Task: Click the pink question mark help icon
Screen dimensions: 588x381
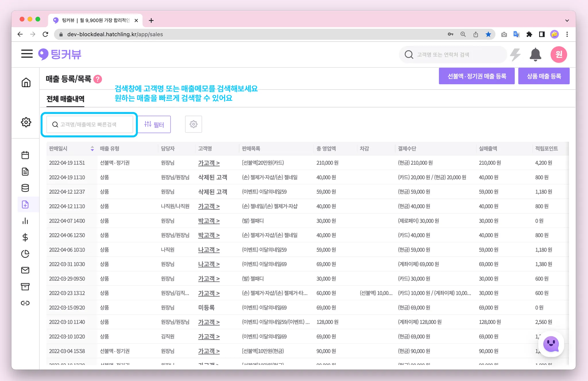Action: [98, 79]
